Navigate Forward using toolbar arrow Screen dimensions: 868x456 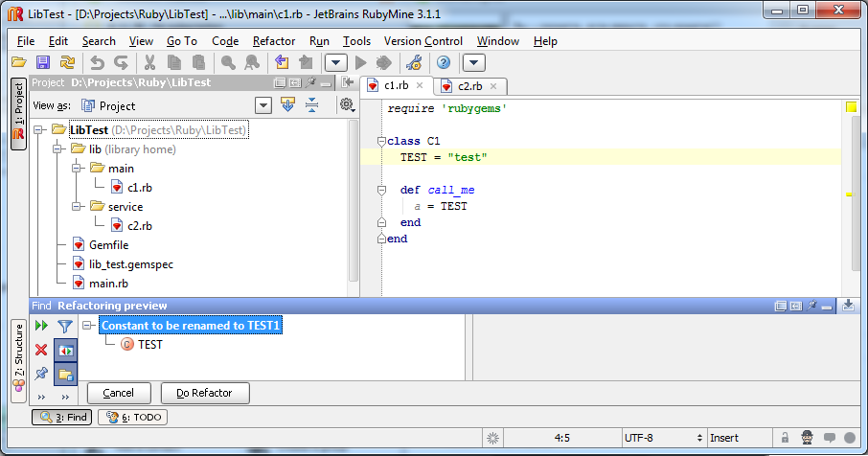coord(306,62)
